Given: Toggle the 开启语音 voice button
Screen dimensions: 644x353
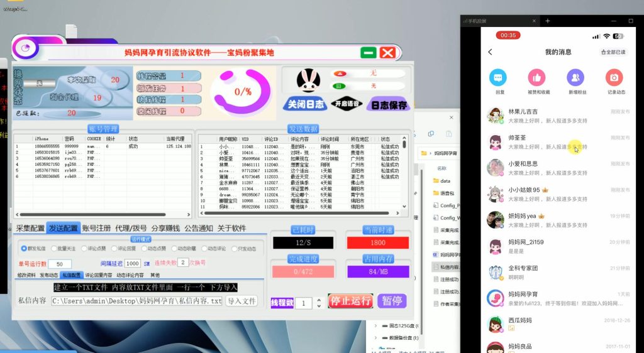Looking at the screenshot, I should pyautogui.click(x=347, y=104).
